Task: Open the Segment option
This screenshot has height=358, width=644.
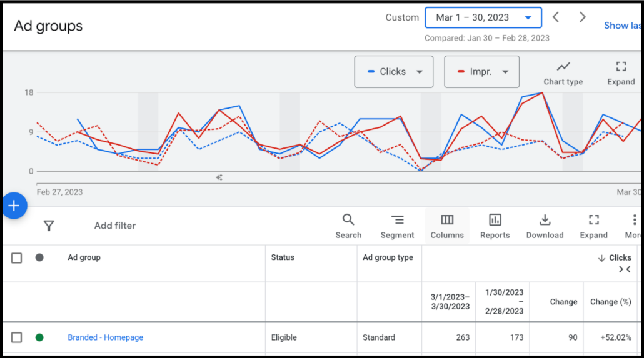Action: coord(397,226)
